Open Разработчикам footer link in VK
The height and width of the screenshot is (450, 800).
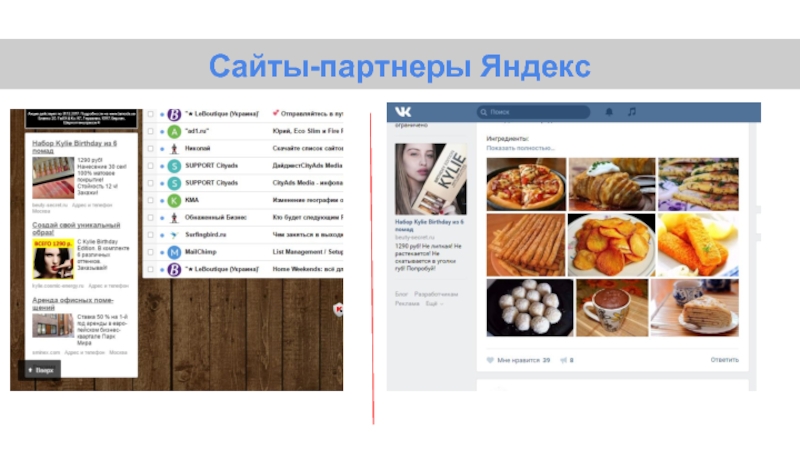(x=436, y=294)
